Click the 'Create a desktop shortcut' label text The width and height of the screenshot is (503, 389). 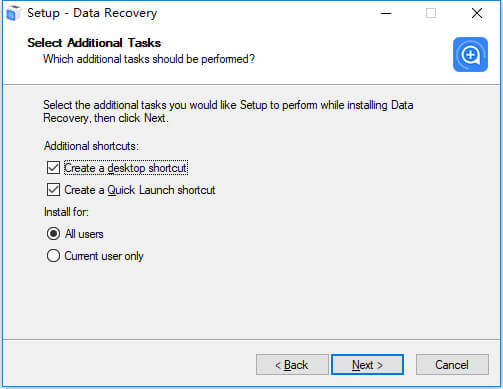[126, 168]
